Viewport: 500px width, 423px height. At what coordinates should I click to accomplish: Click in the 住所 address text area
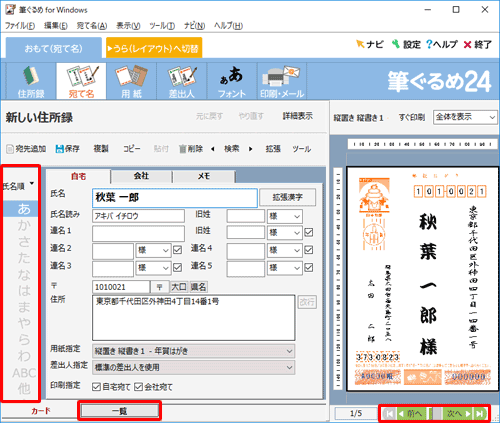(194, 317)
